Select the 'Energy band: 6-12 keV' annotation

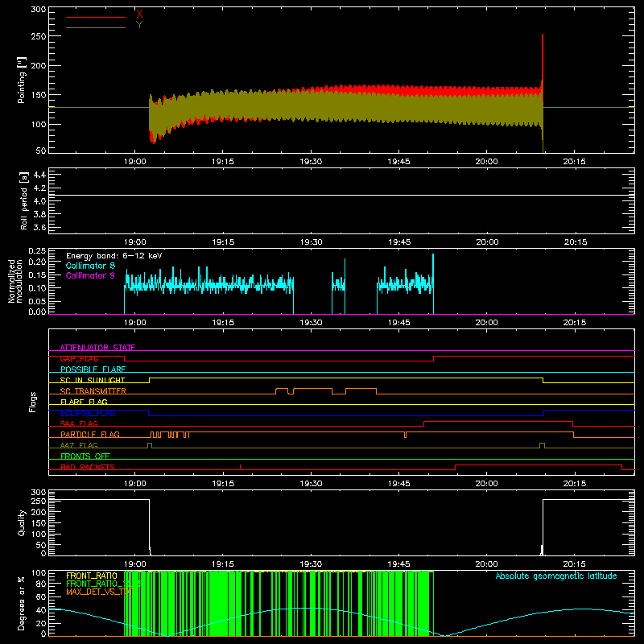click(x=114, y=256)
